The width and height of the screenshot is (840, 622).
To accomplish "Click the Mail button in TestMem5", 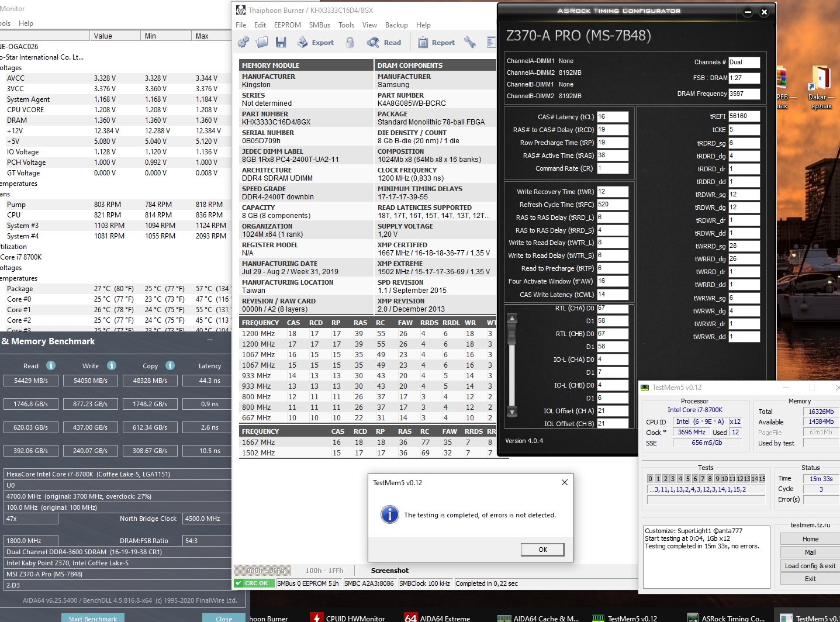I will pyautogui.click(x=810, y=552).
